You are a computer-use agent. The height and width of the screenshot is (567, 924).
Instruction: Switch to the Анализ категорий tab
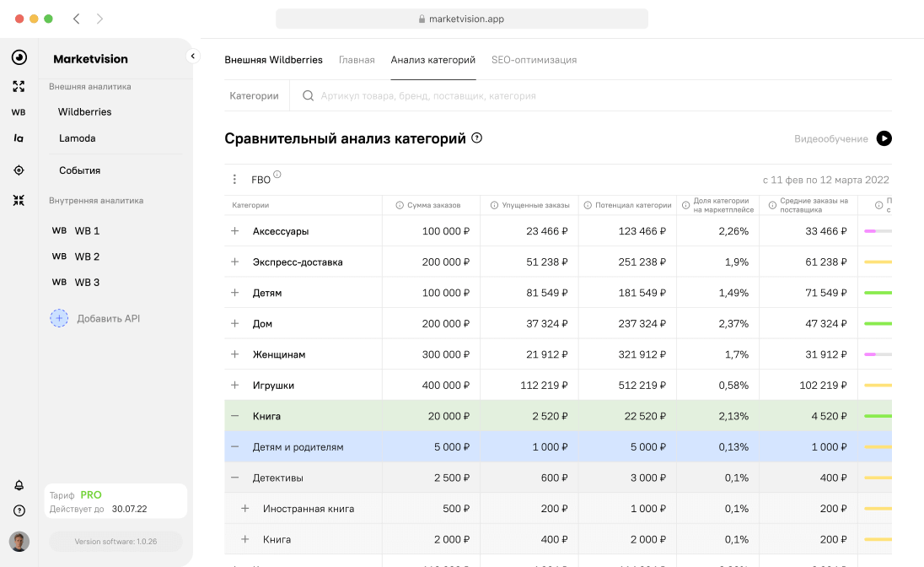coord(433,60)
